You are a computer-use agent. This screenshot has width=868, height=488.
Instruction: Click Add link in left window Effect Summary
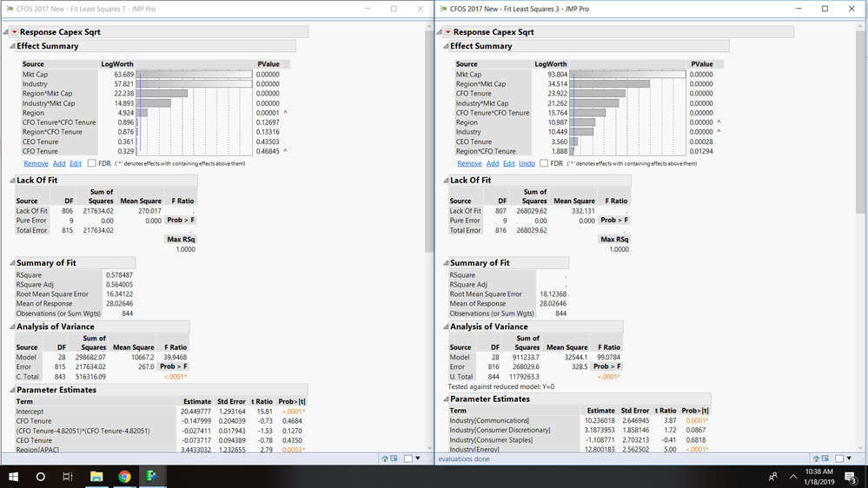coord(59,163)
